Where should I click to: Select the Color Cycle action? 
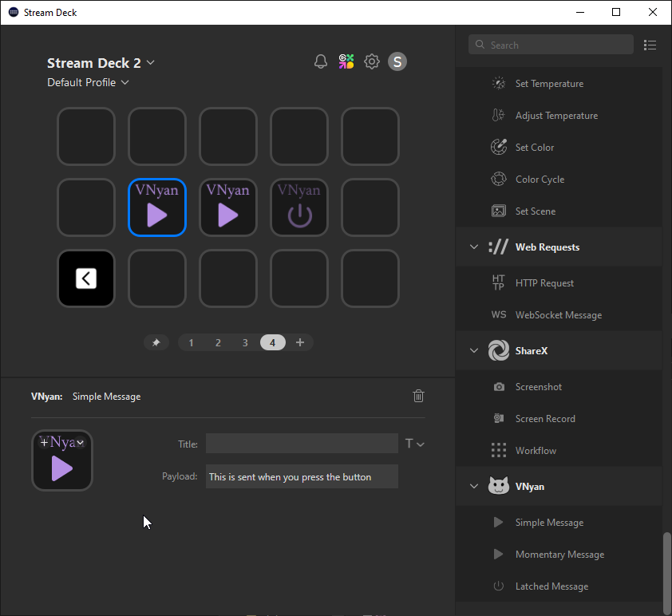point(559,180)
